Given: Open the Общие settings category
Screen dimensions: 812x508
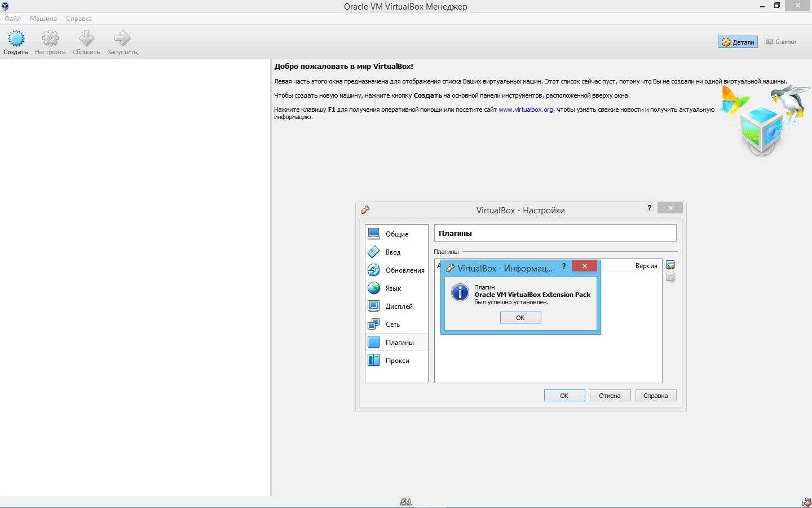Looking at the screenshot, I should pyautogui.click(x=396, y=234).
